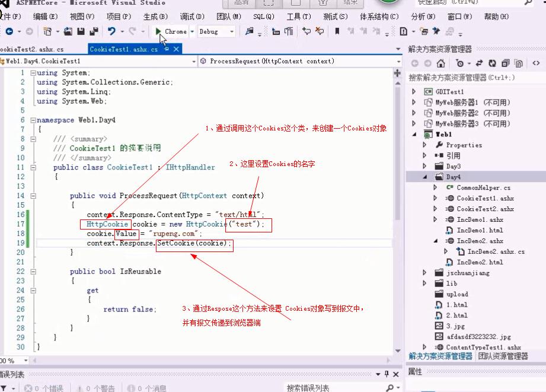This screenshot has width=546, height=392.
Task: Switch to 团队资源管理器 panel tab
Action: 503,356
